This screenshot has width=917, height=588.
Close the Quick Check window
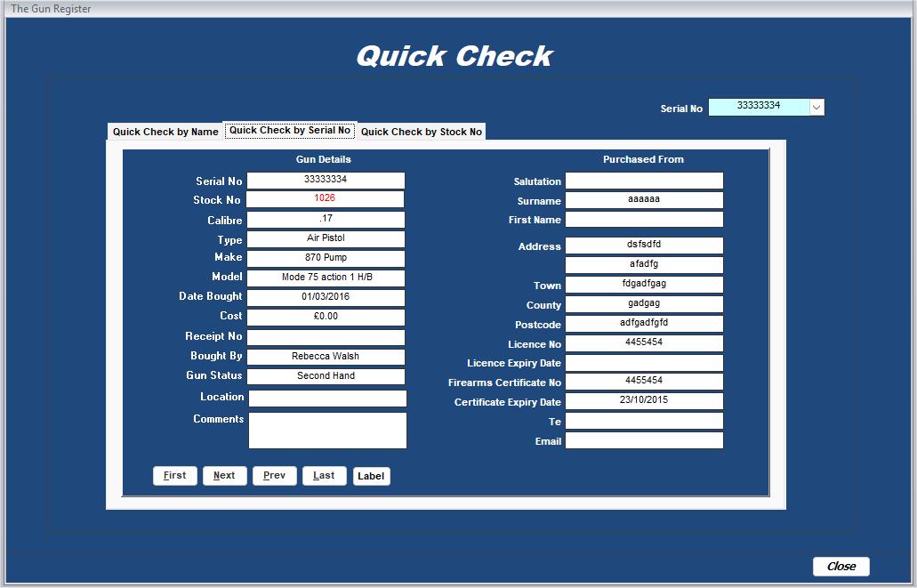840,566
